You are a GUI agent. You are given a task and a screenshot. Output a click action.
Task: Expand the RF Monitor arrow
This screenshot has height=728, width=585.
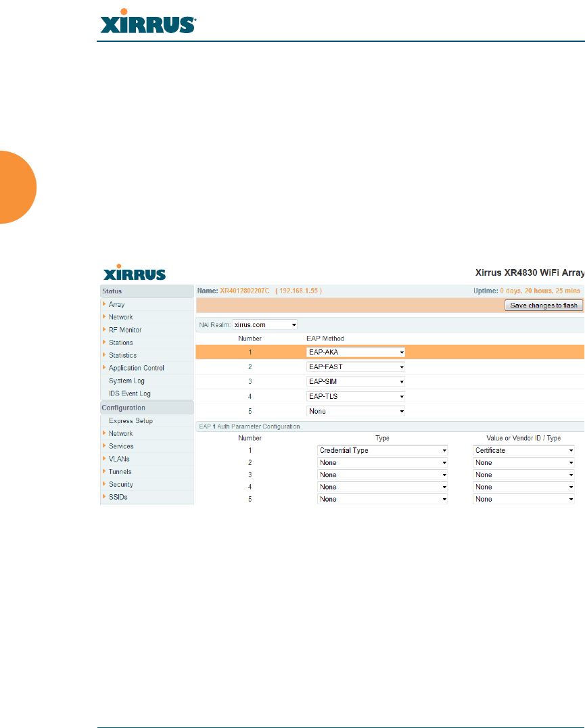104,329
